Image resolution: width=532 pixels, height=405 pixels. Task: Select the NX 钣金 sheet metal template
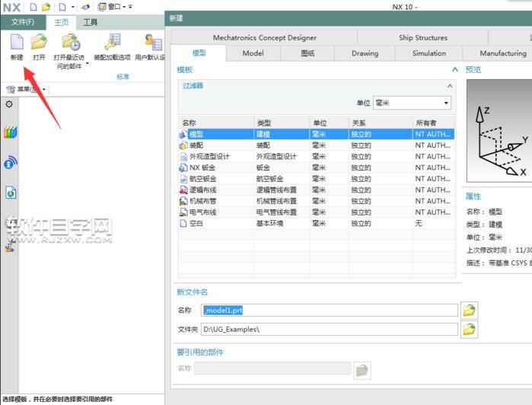215,167
